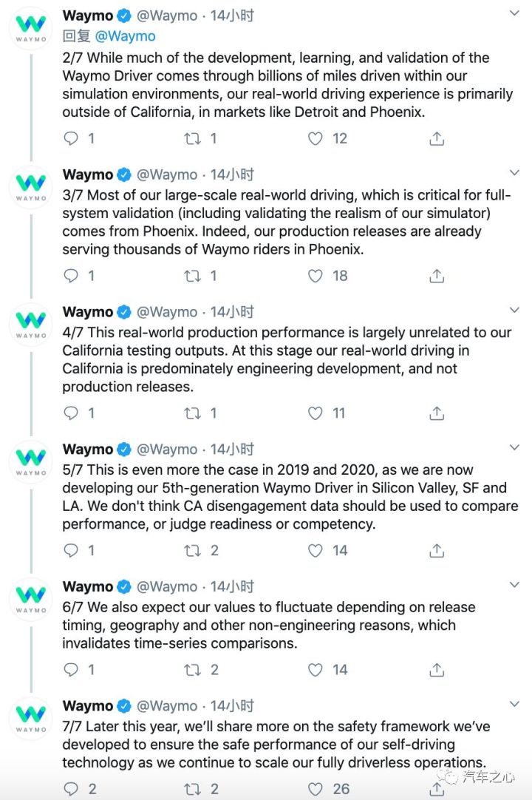Retweet the 7/7 safety framework tweet
Viewport: 532px width, 800px height.
point(192,790)
